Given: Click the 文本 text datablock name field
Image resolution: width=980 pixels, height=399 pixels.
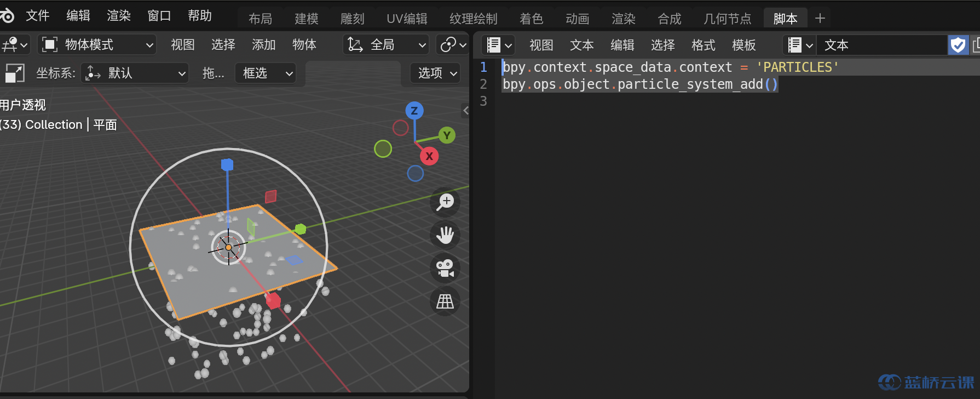Looking at the screenshot, I should [881, 45].
